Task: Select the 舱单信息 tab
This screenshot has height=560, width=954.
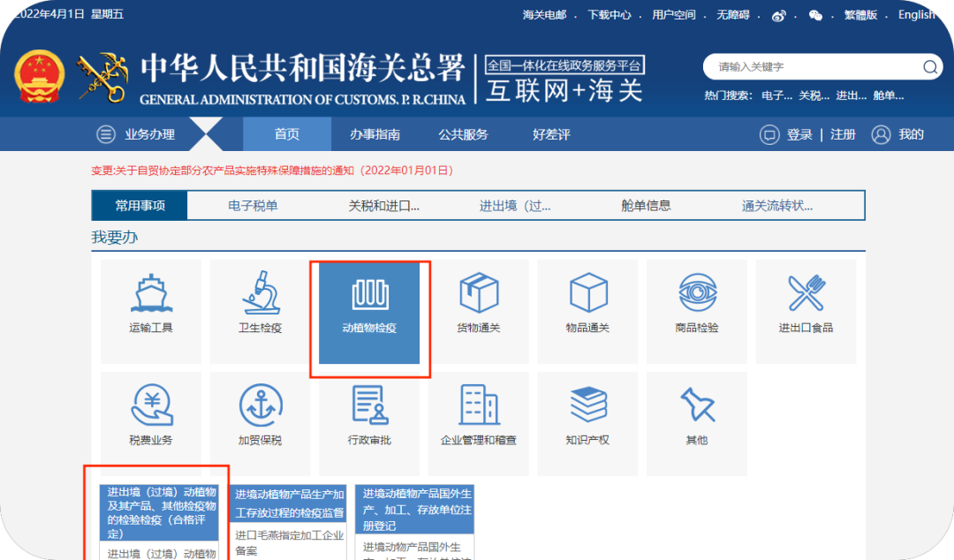Action: (x=646, y=206)
